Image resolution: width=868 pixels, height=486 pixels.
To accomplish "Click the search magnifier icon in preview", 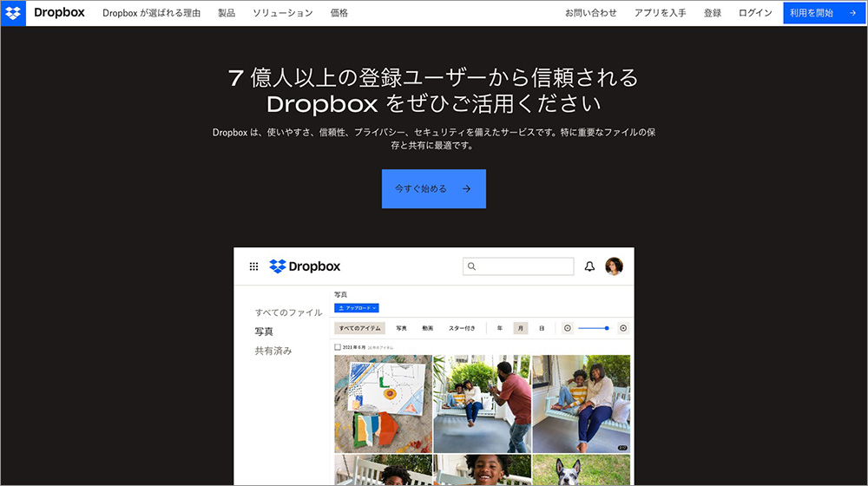I will (471, 266).
